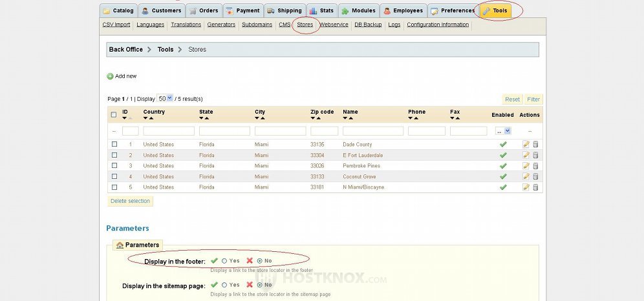Open the Preferences tab

(x=453, y=11)
